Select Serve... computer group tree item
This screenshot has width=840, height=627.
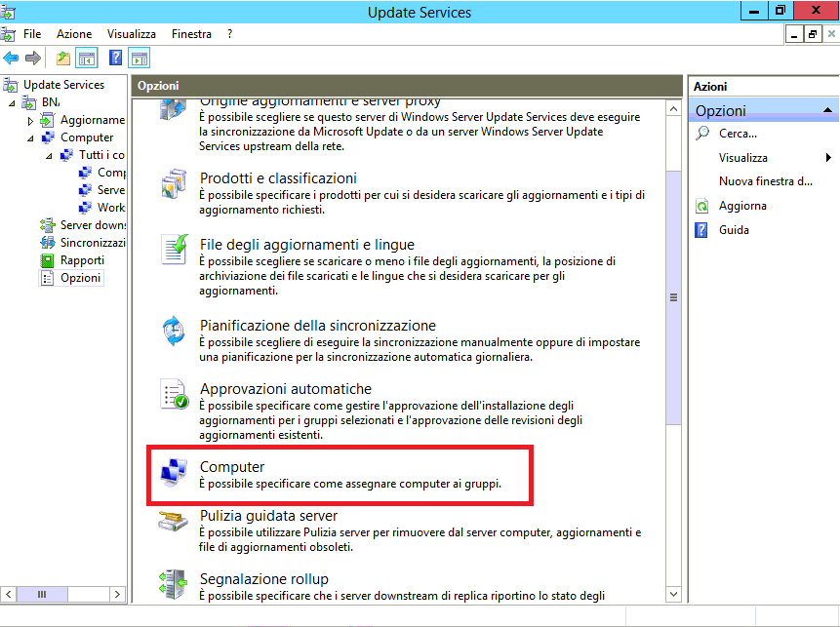click(111, 190)
